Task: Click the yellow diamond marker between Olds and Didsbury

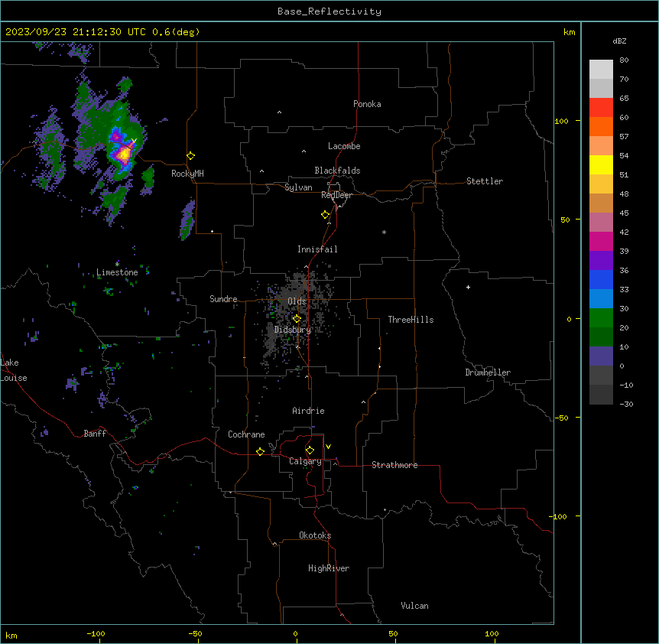Action: [x=297, y=318]
